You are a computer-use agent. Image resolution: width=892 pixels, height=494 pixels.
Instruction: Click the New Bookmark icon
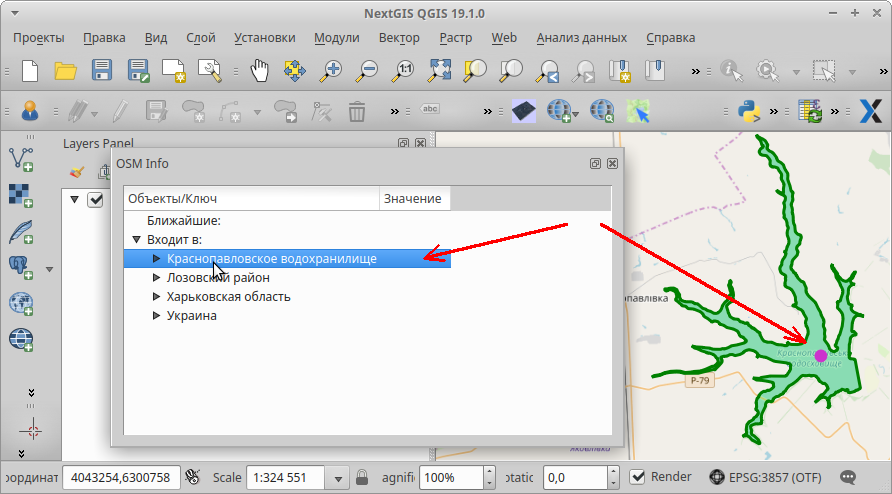[620, 71]
